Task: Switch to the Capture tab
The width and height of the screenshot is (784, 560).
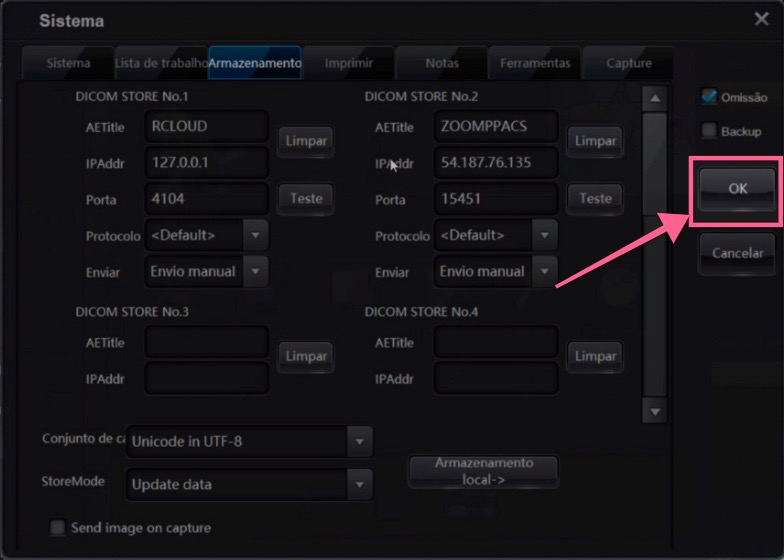Action: pyautogui.click(x=628, y=63)
